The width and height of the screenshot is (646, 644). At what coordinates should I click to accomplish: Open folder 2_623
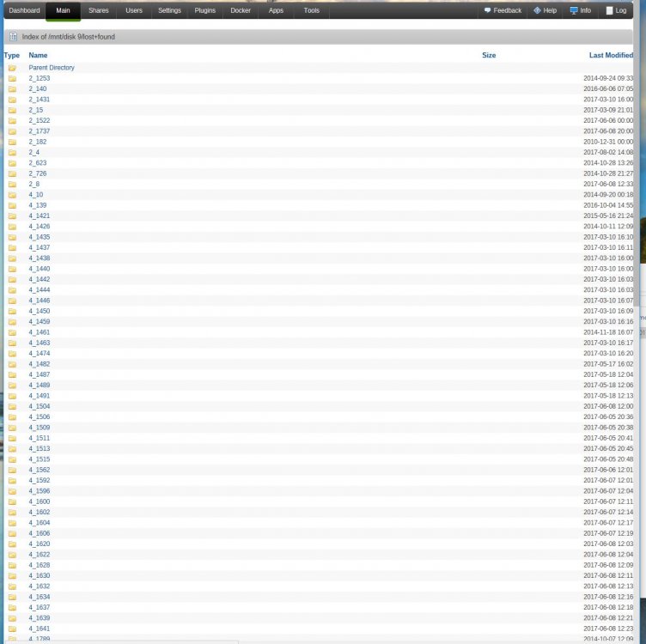pos(38,163)
